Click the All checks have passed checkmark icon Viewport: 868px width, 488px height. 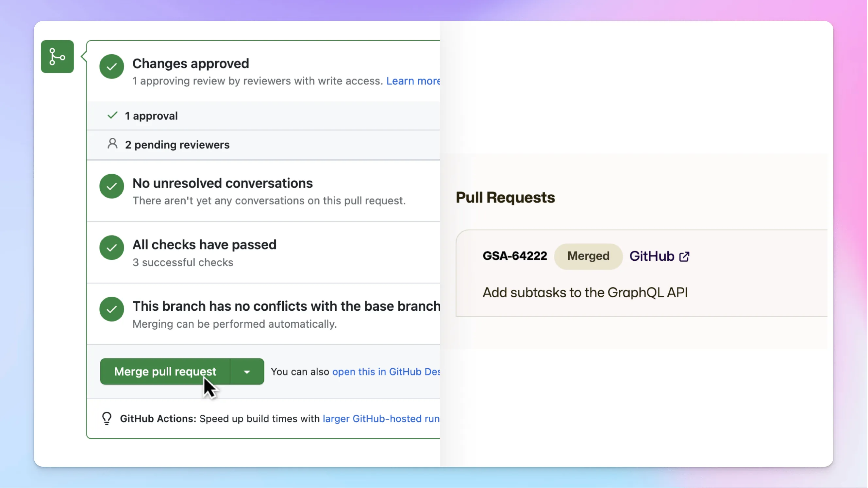[x=111, y=248]
